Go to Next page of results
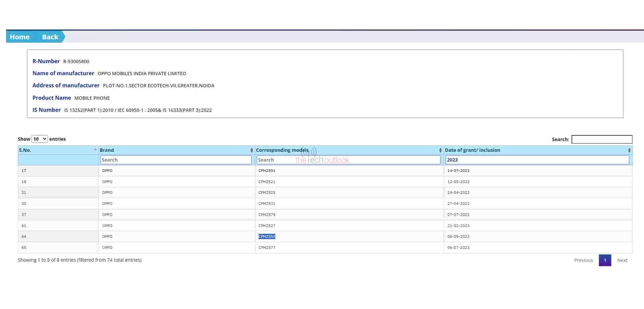Viewport: 644px width, 309px height. pyautogui.click(x=622, y=260)
